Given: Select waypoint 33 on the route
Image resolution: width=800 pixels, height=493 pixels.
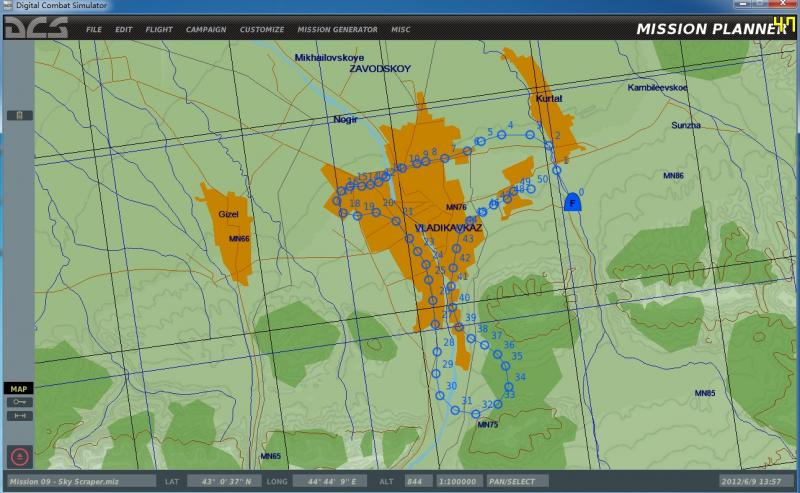Looking at the screenshot, I should [498, 403].
